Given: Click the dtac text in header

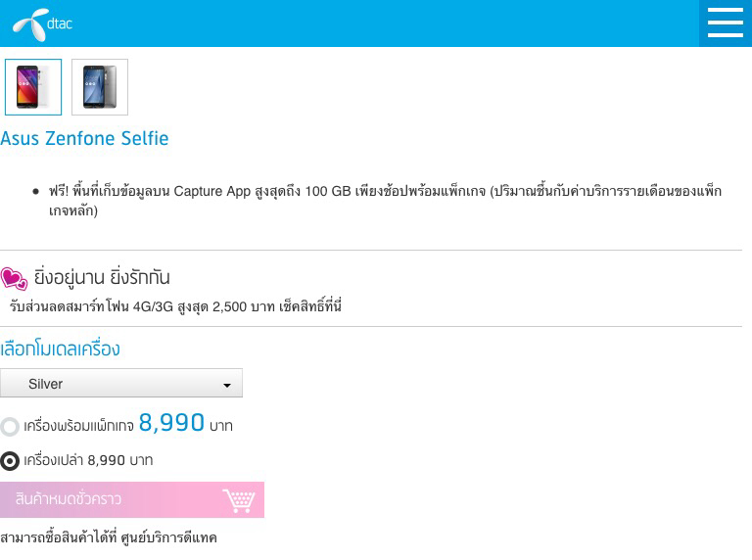Looking at the screenshot, I should pos(60,23).
